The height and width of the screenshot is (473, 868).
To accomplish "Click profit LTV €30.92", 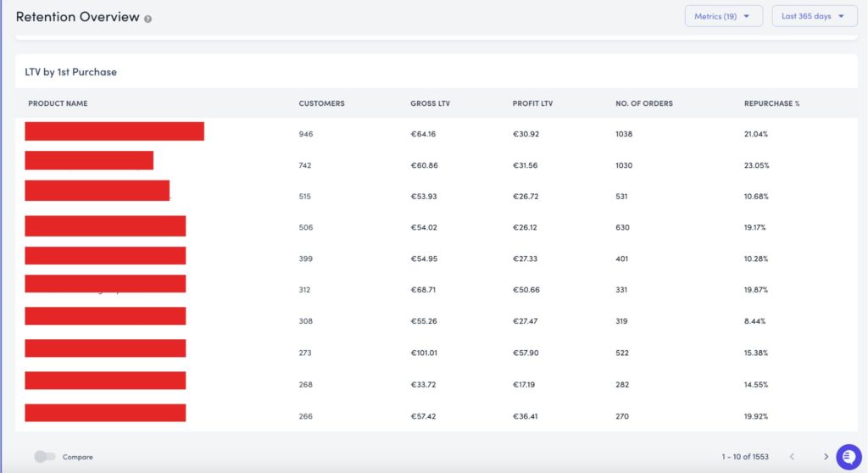I will pyautogui.click(x=526, y=134).
